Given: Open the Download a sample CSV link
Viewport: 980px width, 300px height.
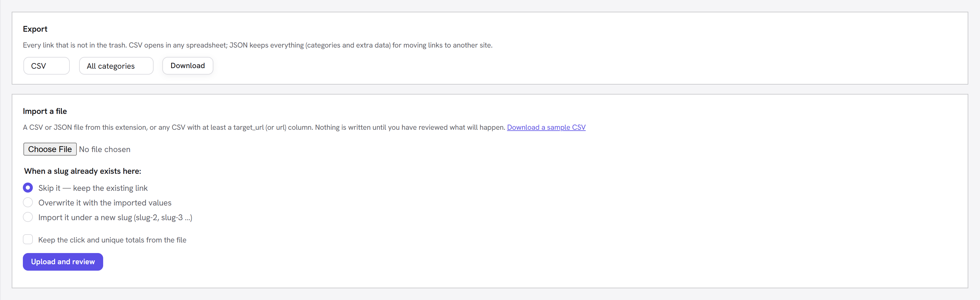Looking at the screenshot, I should coord(546,127).
